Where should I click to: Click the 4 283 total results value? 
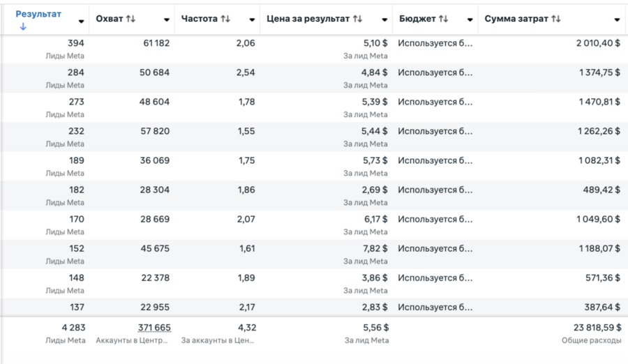[x=73, y=327]
